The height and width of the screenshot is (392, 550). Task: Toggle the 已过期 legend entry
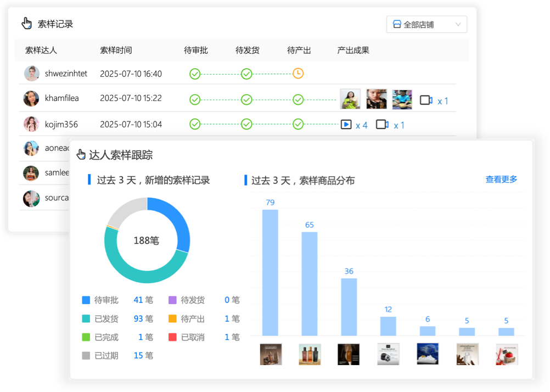click(x=106, y=356)
